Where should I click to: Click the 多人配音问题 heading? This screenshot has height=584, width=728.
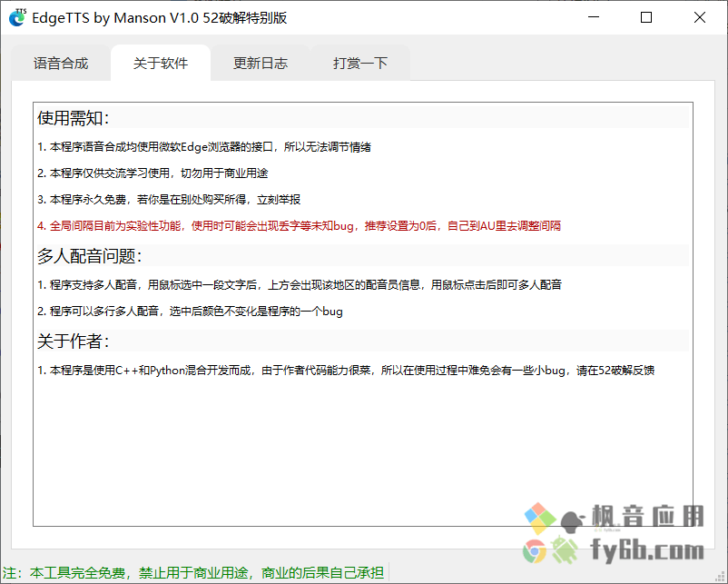pyautogui.click(x=90, y=256)
